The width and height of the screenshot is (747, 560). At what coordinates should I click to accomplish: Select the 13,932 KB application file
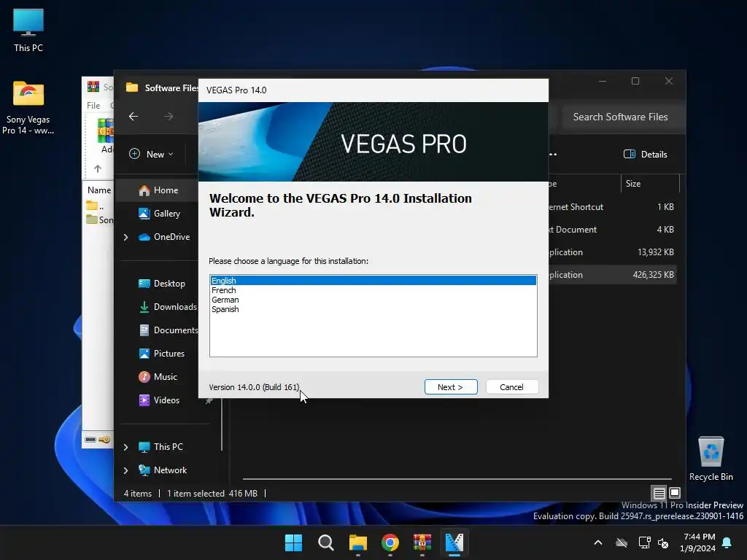click(612, 252)
